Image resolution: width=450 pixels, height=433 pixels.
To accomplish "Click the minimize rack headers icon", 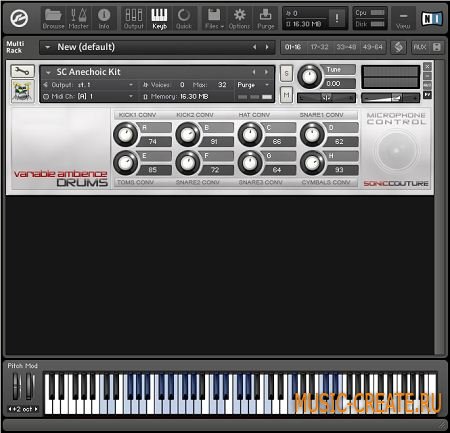I will (437, 47).
